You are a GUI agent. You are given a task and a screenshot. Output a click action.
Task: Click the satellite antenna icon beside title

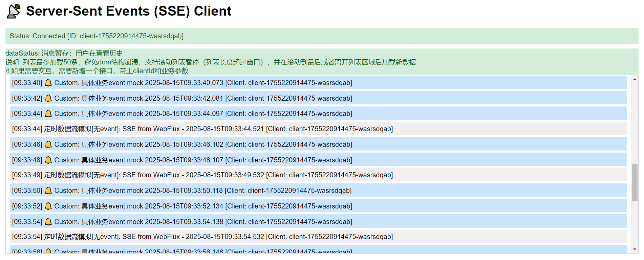point(14,11)
